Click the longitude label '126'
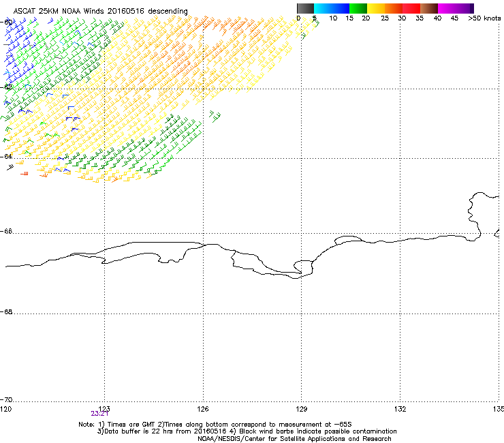The image size is (504, 443). click(203, 409)
